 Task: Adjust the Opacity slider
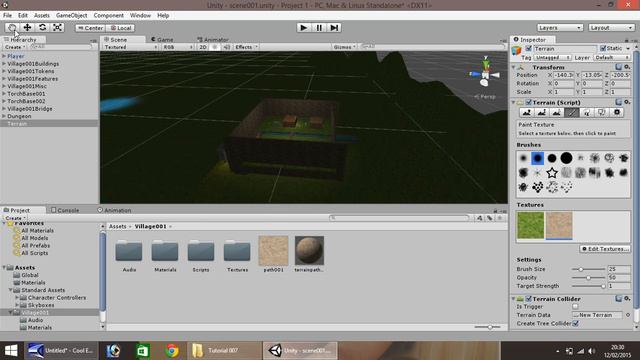point(588,278)
